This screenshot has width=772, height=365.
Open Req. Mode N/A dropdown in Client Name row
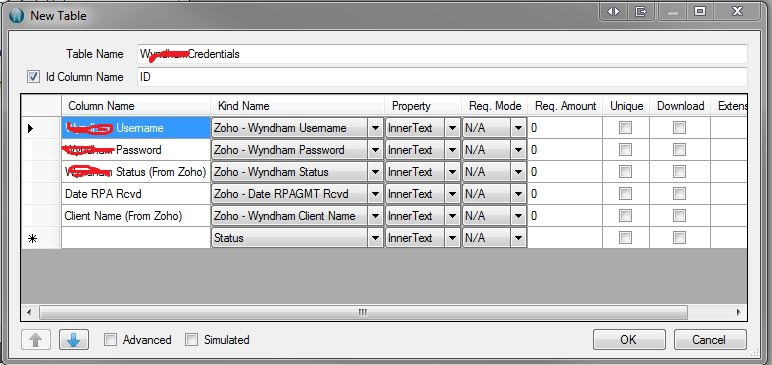pyautogui.click(x=518, y=216)
